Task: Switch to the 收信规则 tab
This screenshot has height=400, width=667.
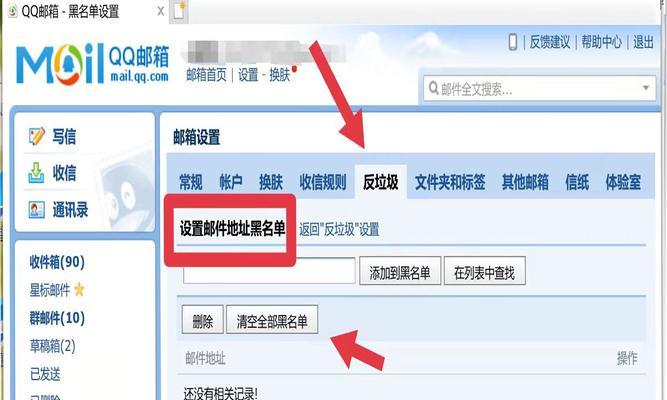Action: (x=322, y=182)
